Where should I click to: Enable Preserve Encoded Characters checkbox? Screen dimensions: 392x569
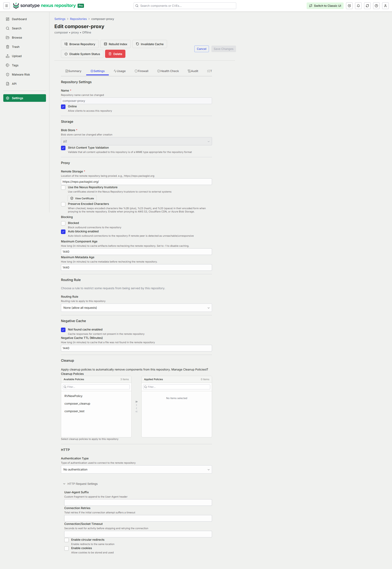point(63,204)
